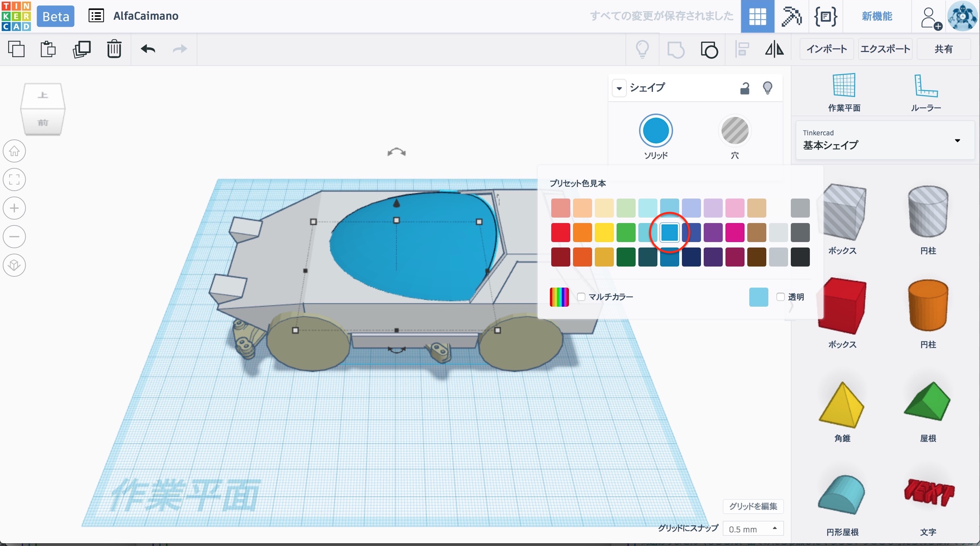This screenshot has width=980, height=546.
Task: Enable the transparent checkbox
Action: [x=780, y=297]
